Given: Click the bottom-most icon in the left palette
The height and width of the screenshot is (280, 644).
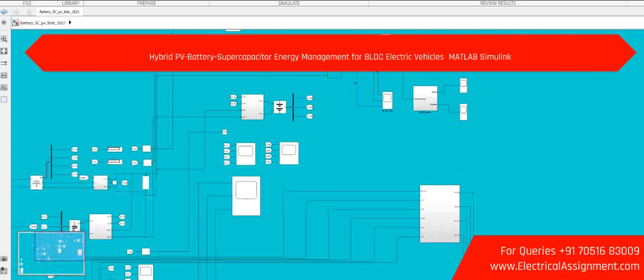Looking at the screenshot, I should (x=4, y=271).
